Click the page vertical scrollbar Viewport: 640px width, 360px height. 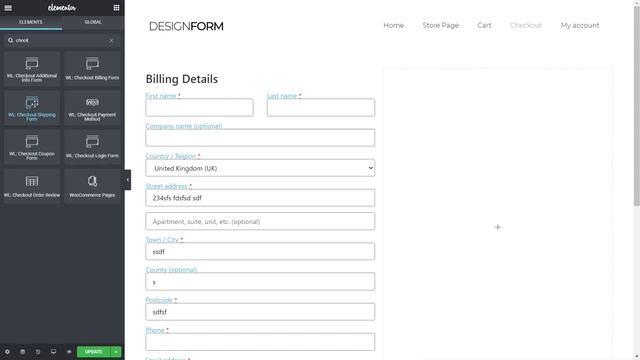point(636,106)
